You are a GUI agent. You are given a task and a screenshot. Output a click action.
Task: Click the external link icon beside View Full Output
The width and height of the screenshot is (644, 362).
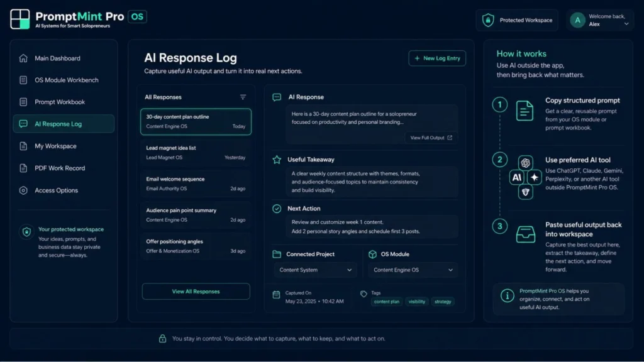pyautogui.click(x=450, y=138)
